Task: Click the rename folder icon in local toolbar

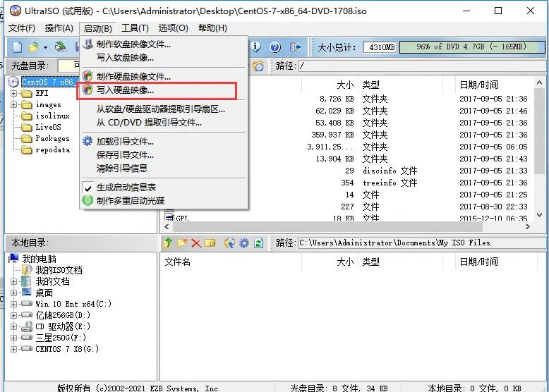Action: 210,243
